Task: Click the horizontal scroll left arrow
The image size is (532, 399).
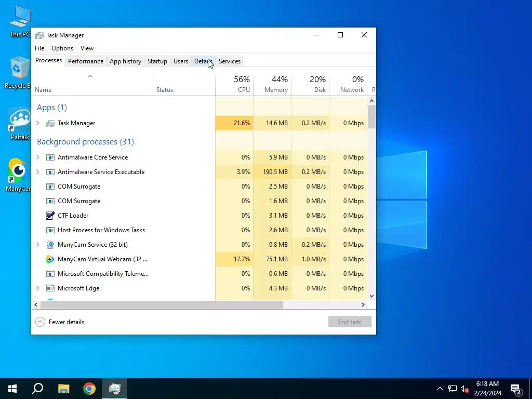Action: pyautogui.click(x=36, y=304)
